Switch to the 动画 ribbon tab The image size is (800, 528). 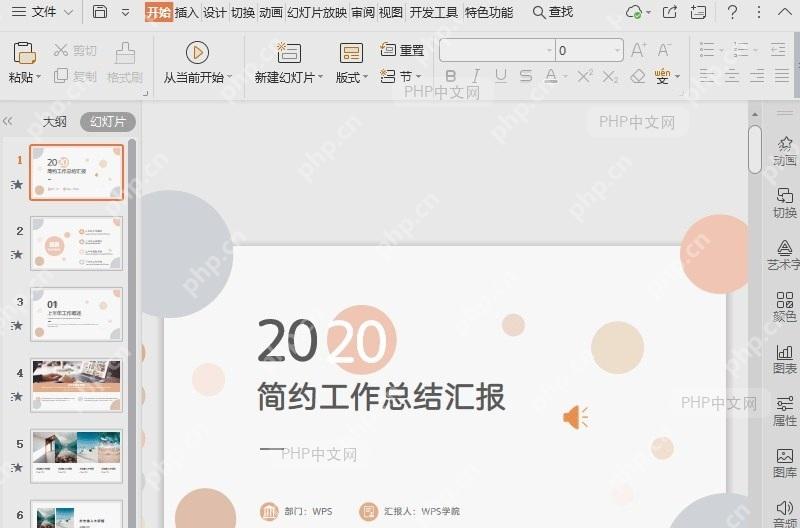(x=271, y=12)
